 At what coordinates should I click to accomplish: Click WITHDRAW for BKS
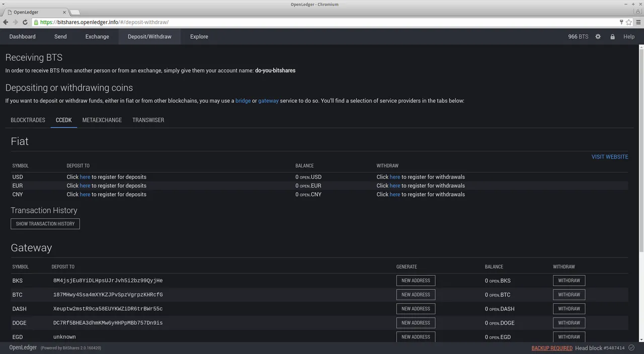tap(569, 280)
